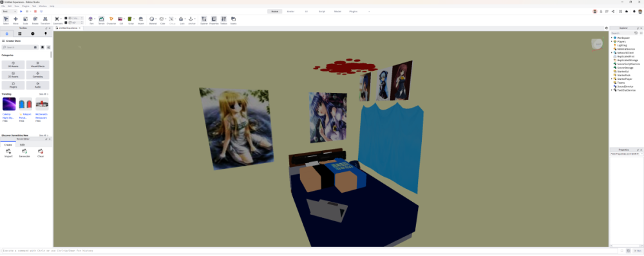
Task: Toggle the Properties panel button in ribbon
Action: [x=214, y=21]
